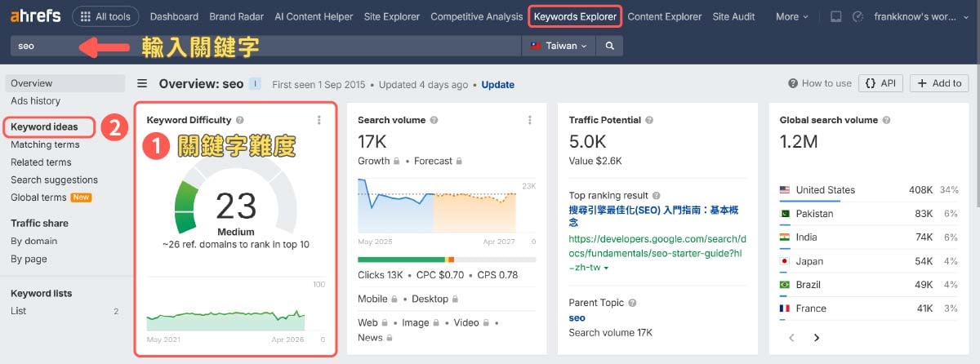Open Brand Radar in top navigation
The width and height of the screenshot is (980, 364).
pyautogui.click(x=236, y=16)
